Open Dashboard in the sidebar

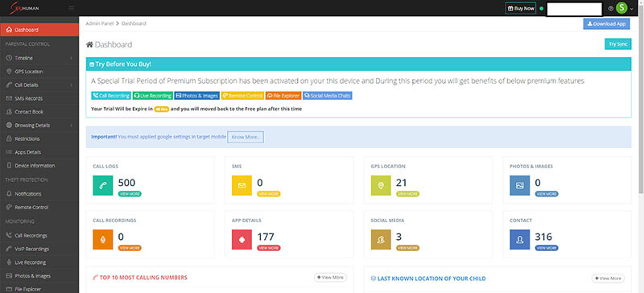coord(39,30)
